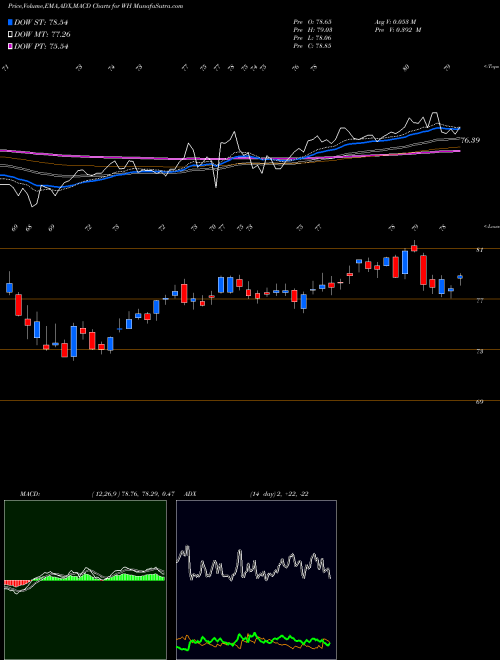Viewport: 500px width, 660px height.
Task: Click the blue DOW ST legend swatch
Action: click(x=10, y=22)
